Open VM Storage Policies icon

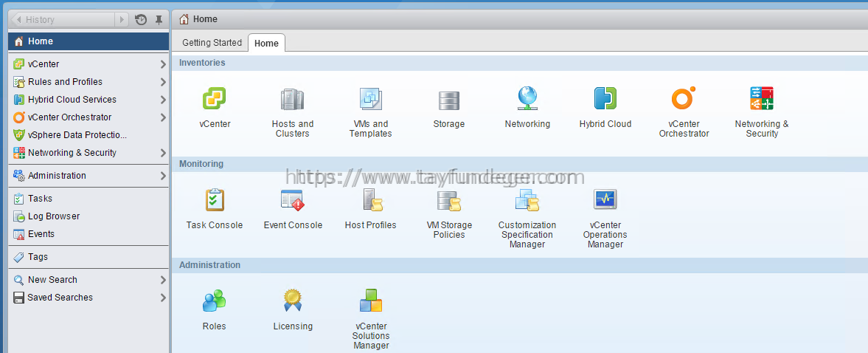(x=449, y=201)
